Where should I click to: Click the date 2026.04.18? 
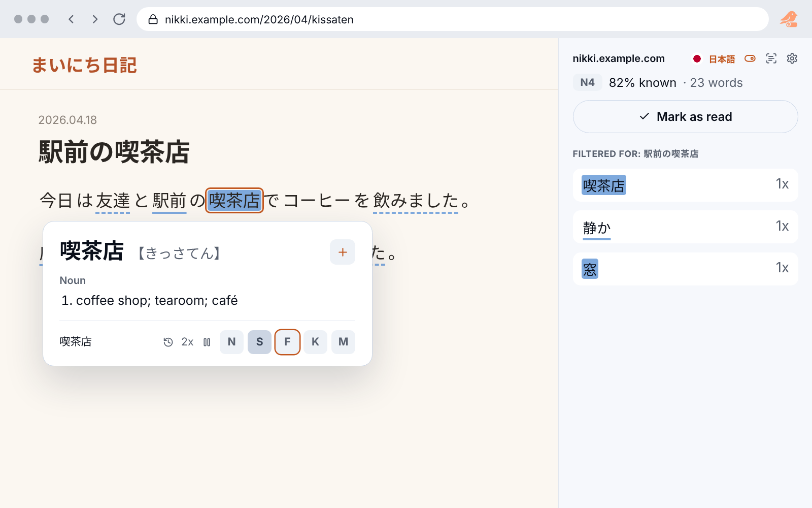point(67,120)
